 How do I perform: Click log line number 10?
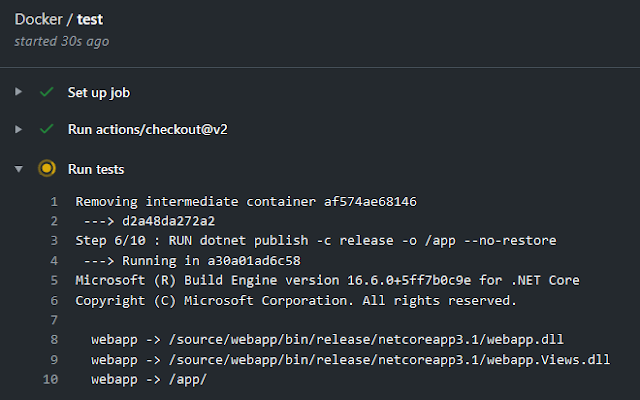(x=50, y=380)
